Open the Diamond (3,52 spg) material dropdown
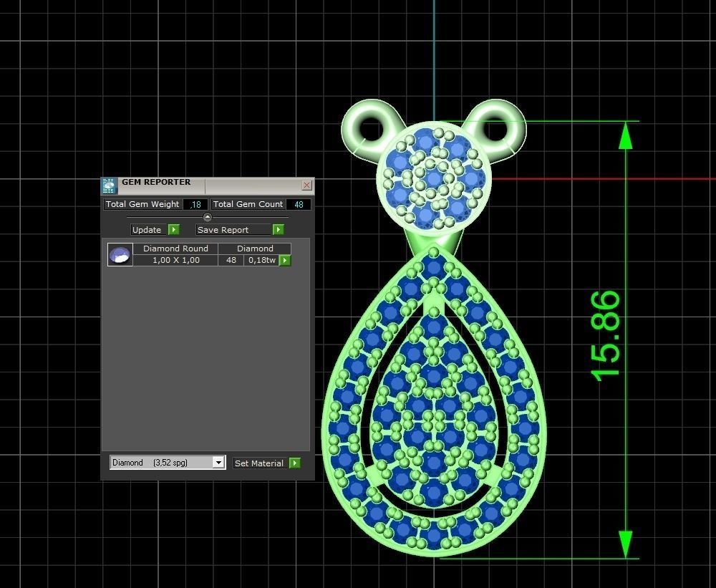This screenshot has height=588, width=716. click(x=218, y=463)
